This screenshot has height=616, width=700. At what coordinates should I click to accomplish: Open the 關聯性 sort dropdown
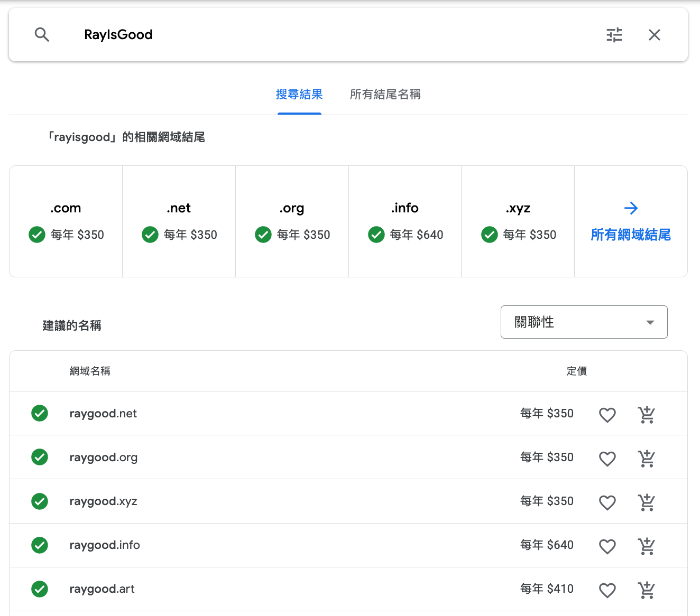click(584, 322)
